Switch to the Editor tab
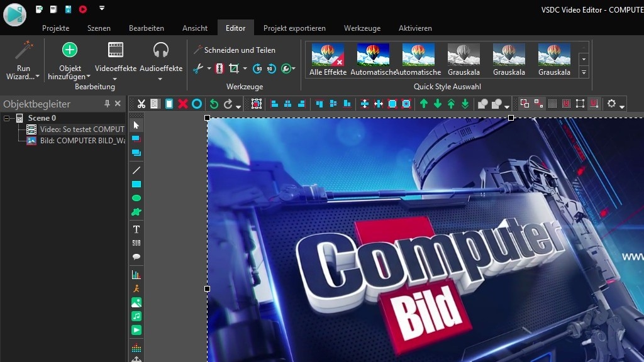The width and height of the screenshot is (644, 362). [x=235, y=28]
